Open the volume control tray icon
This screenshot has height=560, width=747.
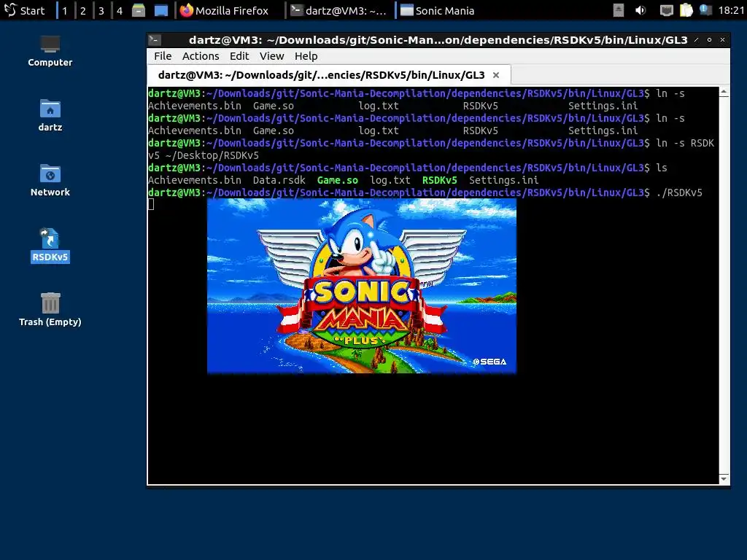pos(640,10)
